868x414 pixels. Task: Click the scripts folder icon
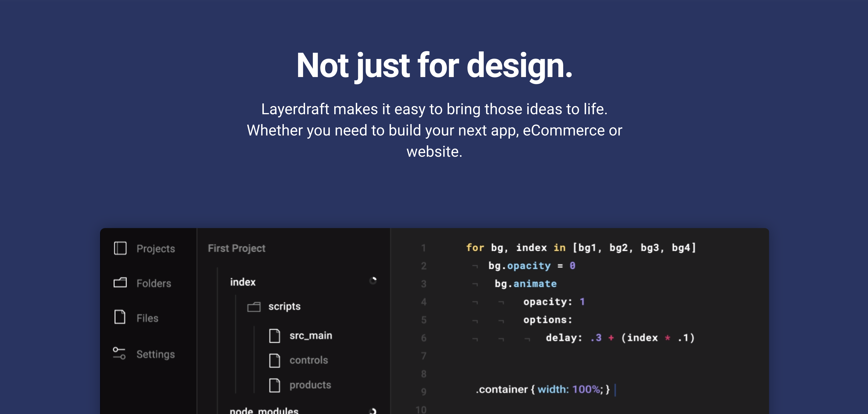[x=254, y=306]
